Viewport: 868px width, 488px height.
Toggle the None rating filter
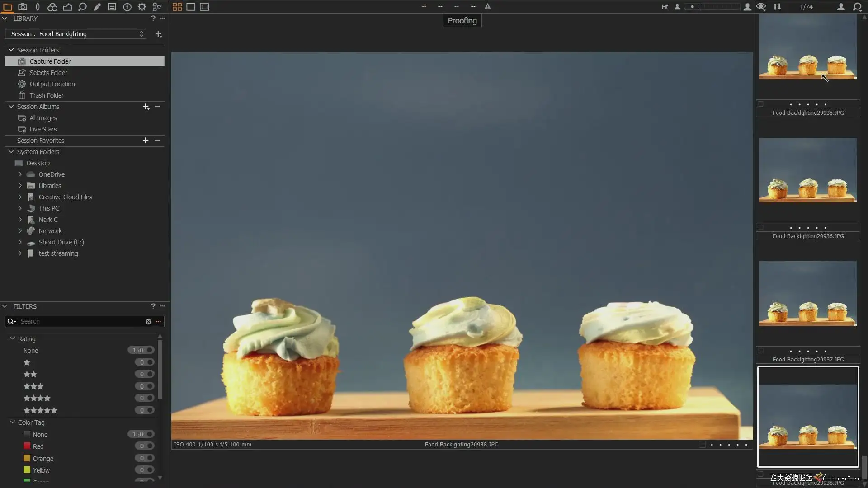150,350
